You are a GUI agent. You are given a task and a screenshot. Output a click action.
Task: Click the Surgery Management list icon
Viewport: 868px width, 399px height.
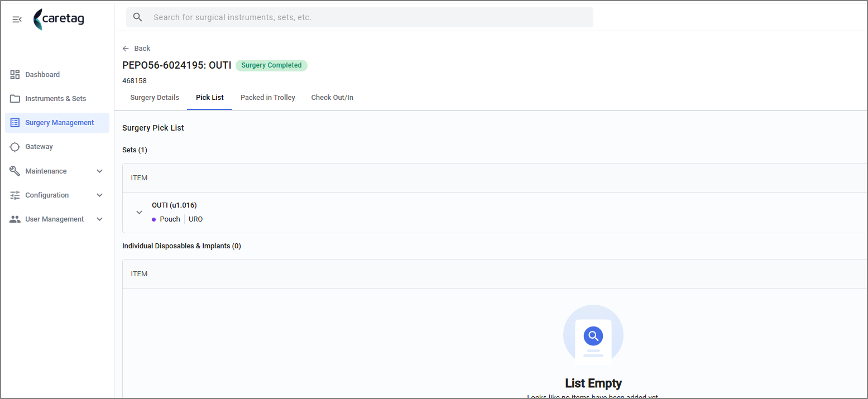tap(15, 123)
